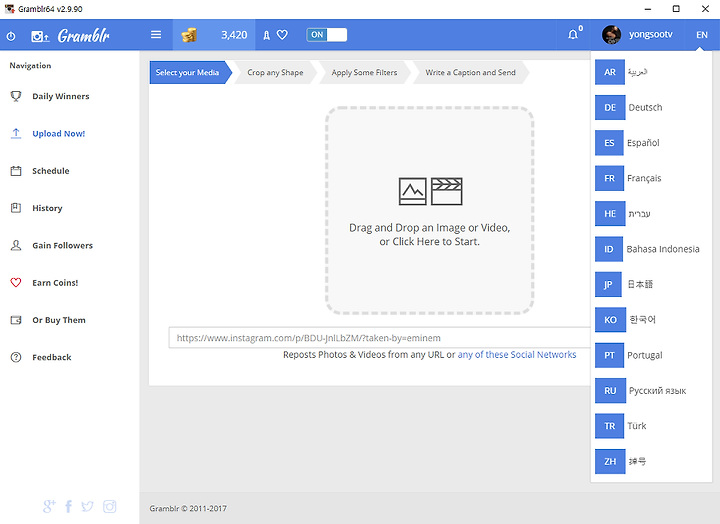Click the video clapperboard icon
Viewport: 720px width, 524px height.
[x=446, y=191]
